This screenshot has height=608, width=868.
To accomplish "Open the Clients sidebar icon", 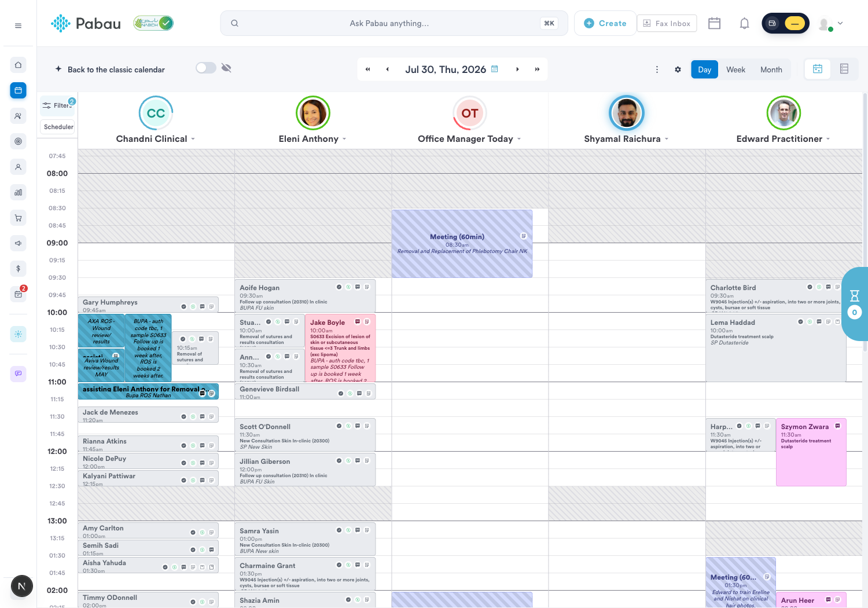I will pyautogui.click(x=18, y=116).
